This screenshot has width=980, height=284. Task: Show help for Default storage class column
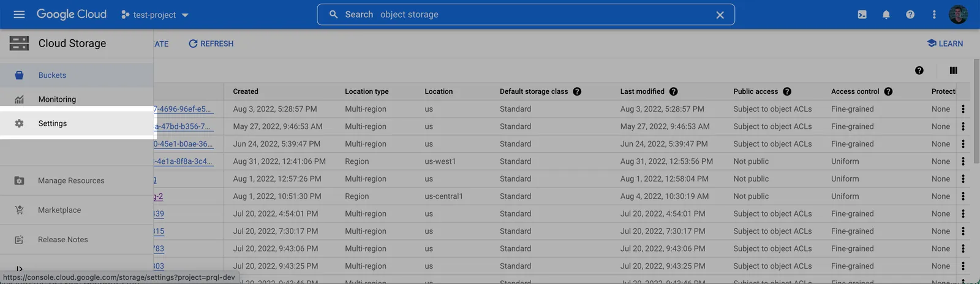pos(577,91)
